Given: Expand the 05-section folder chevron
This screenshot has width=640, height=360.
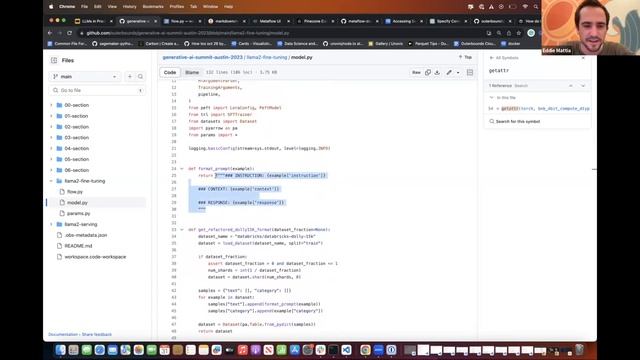Looking at the screenshot, I should point(51,159).
